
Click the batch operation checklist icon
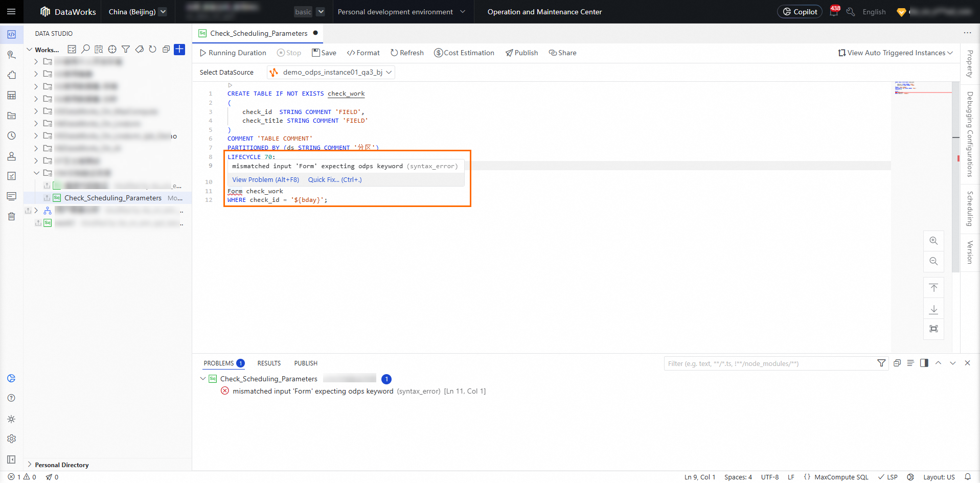[72, 49]
